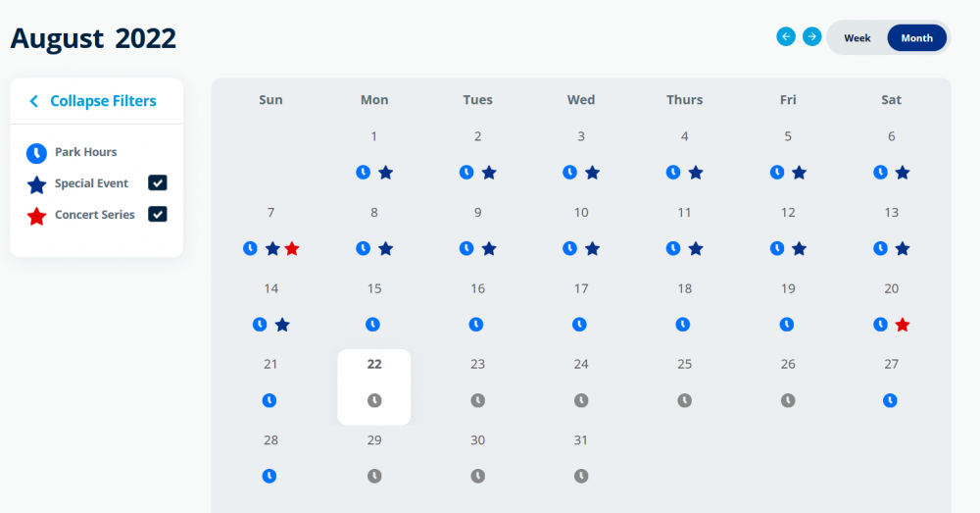Image resolution: width=980 pixels, height=513 pixels.
Task: Uncheck the Concert Series filter checkbox
Action: (158, 214)
